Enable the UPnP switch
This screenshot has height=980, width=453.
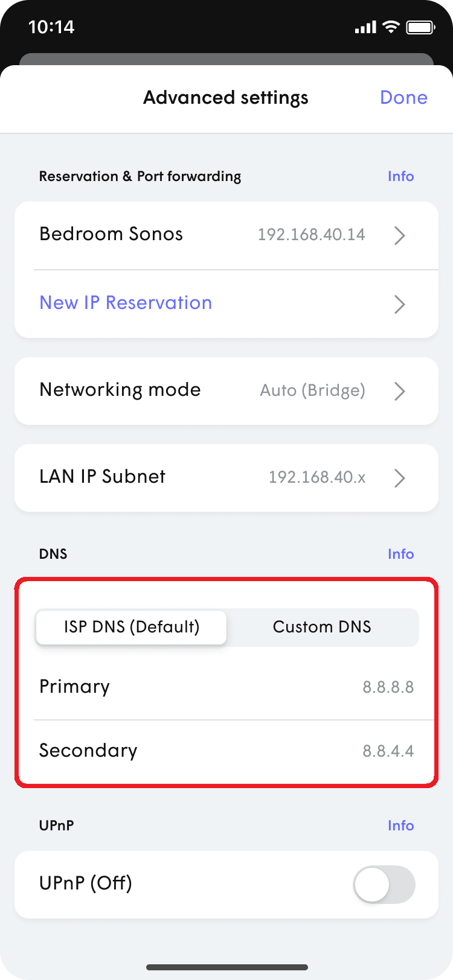point(384,883)
